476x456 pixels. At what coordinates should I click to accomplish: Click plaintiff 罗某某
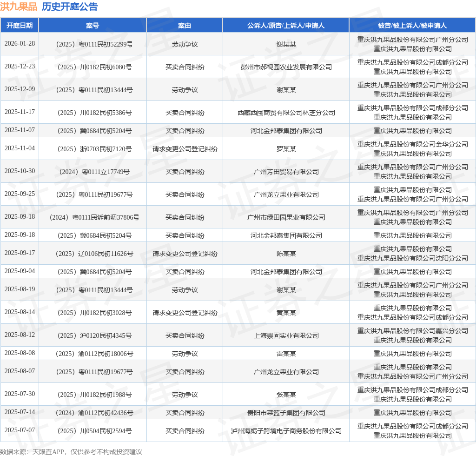(x=286, y=149)
